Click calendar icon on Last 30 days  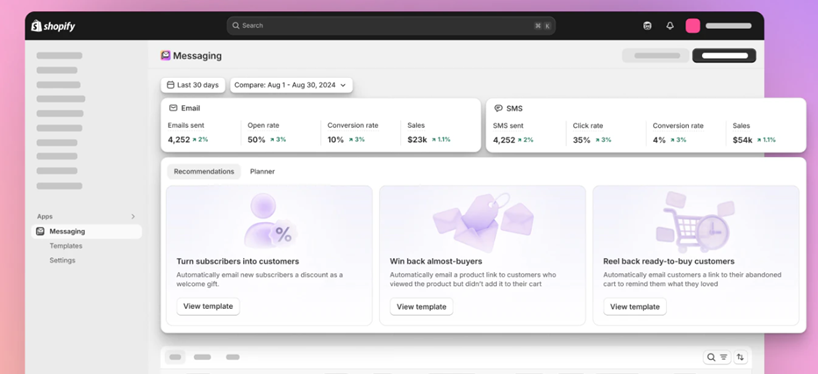pyautogui.click(x=171, y=85)
